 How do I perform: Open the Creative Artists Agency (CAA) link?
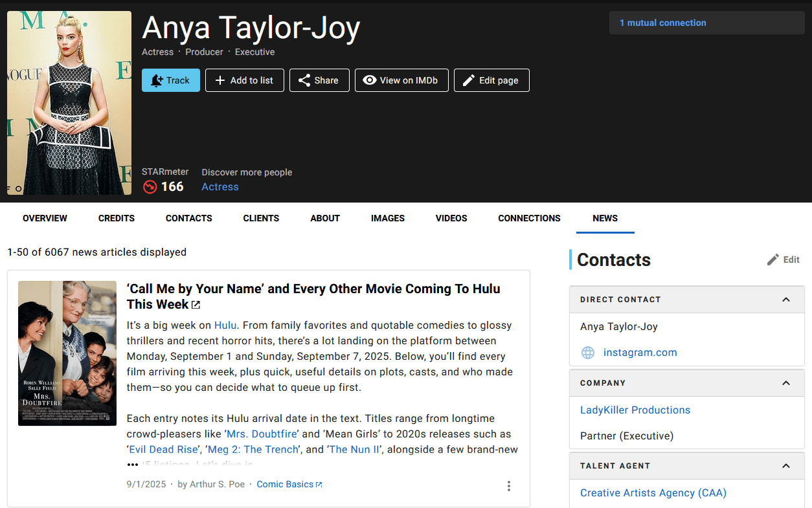coord(653,493)
